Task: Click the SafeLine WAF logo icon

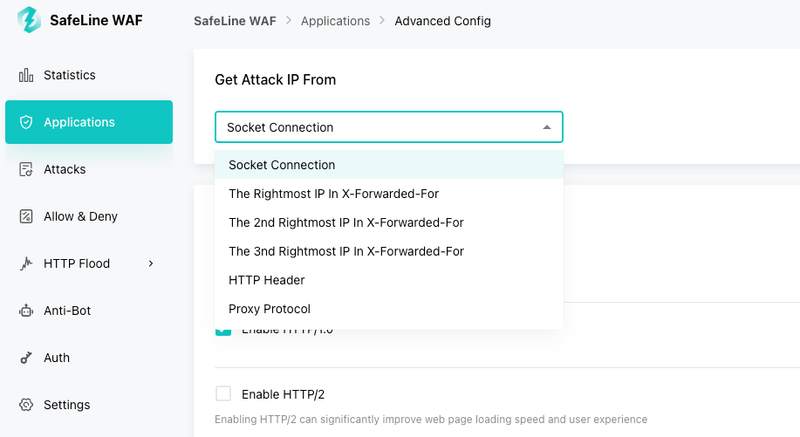Action: pyautogui.click(x=29, y=20)
